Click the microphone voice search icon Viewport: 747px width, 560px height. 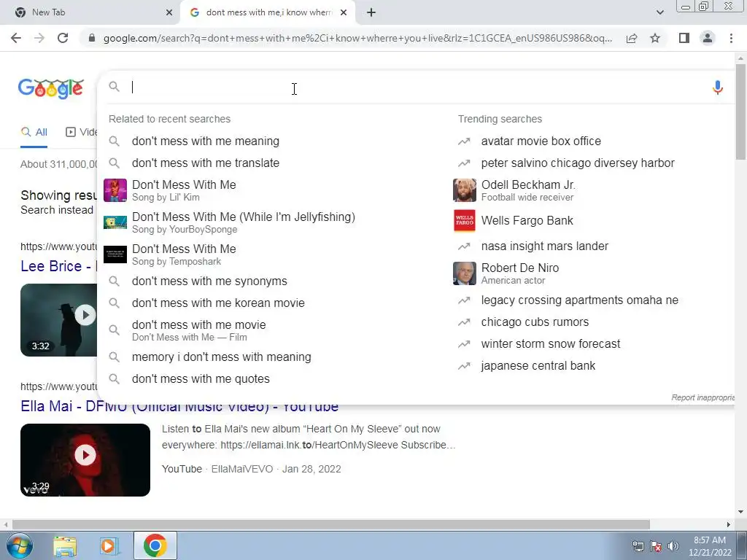[x=718, y=87]
